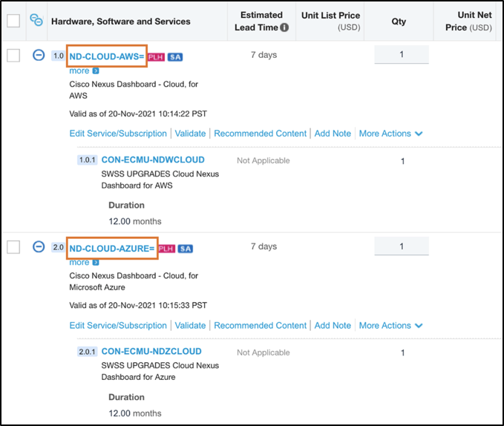The height and width of the screenshot is (426, 504).
Task: Click the arrow icon beside 'more' under ND-CLOUD-AZURE=
Action: point(96,263)
